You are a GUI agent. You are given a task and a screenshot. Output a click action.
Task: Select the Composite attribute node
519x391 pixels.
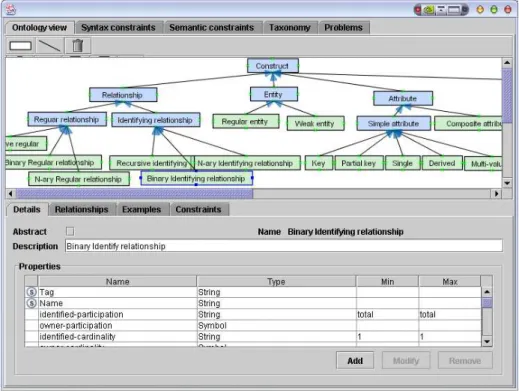pos(468,123)
